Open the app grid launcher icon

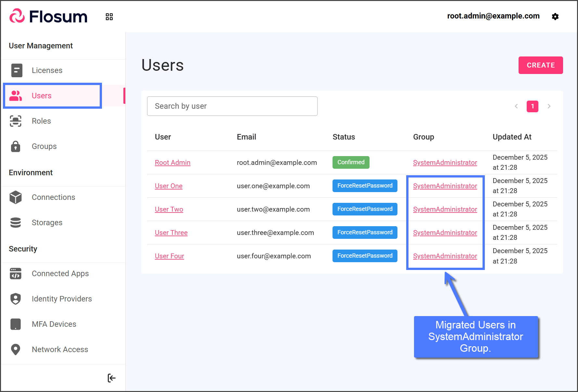pyautogui.click(x=109, y=17)
